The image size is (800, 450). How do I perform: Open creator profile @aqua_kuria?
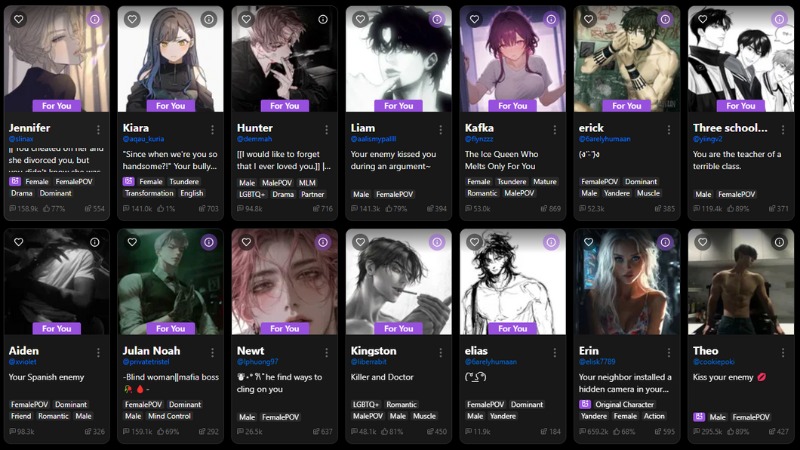point(144,140)
